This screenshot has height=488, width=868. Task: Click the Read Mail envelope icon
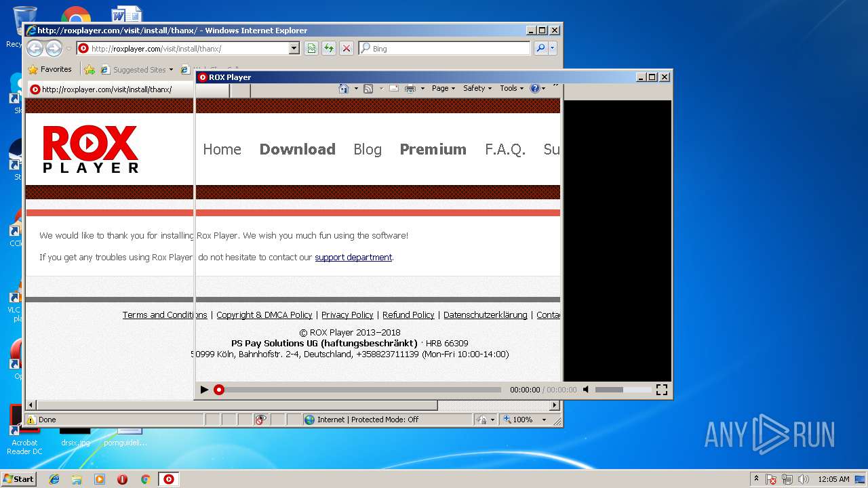(x=394, y=88)
